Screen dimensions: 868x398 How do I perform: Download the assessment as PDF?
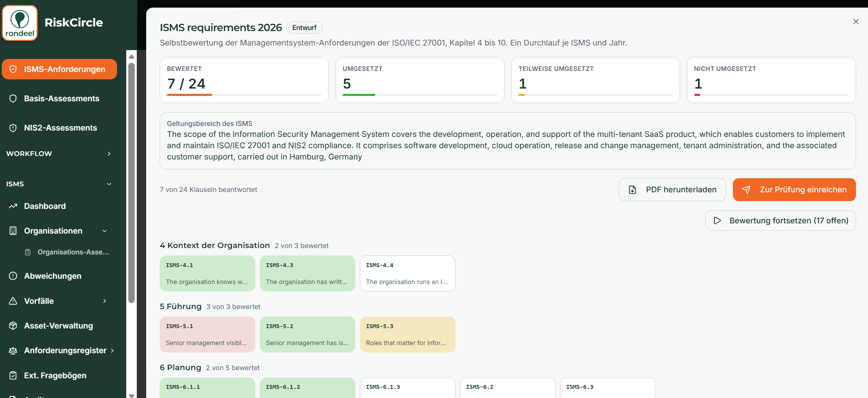pyautogui.click(x=672, y=190)
